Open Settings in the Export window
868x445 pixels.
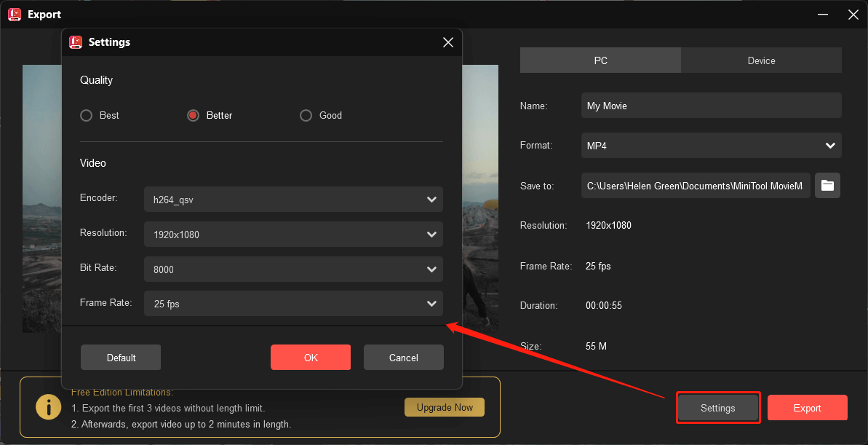tap(718, 408)
